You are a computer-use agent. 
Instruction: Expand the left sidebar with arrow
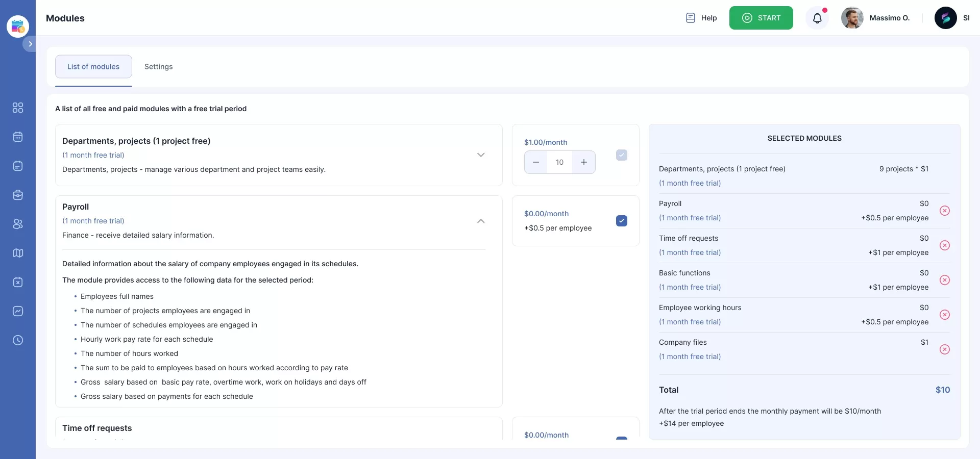[30, 44]
